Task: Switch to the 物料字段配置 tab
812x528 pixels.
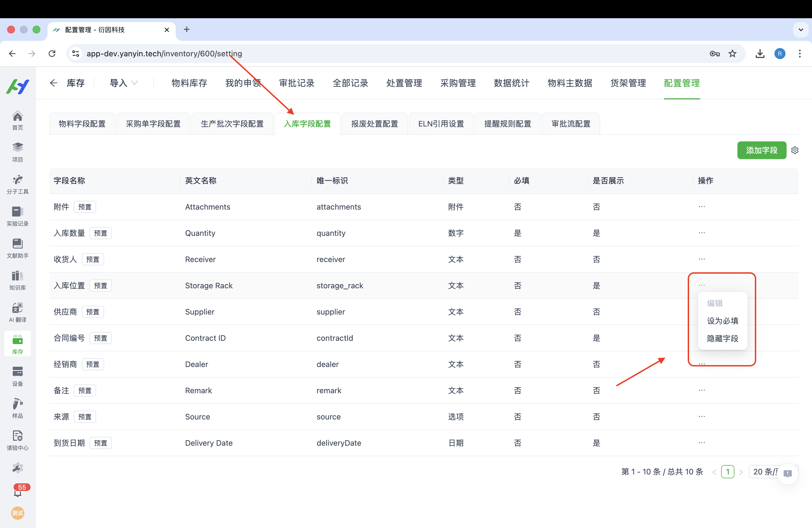Action: tap(82, 123)
